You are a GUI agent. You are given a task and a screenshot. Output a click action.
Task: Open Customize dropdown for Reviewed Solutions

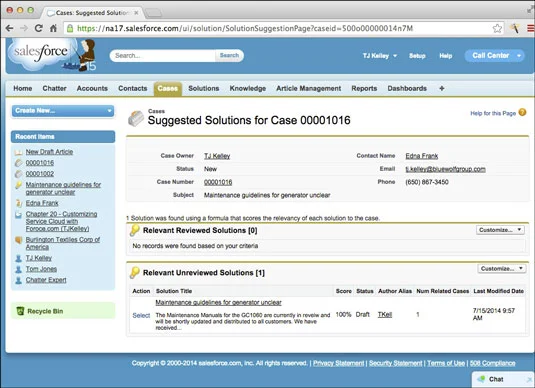click(x=500, y=230)
